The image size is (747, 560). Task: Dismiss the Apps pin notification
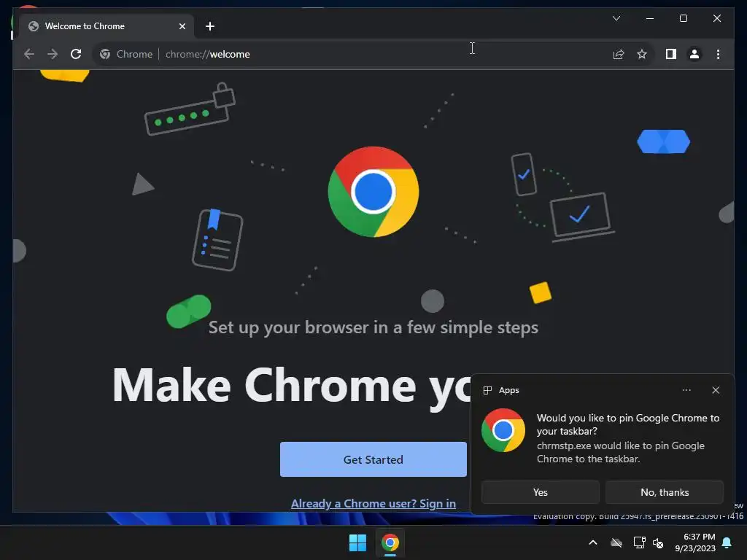tap(716, 390)
